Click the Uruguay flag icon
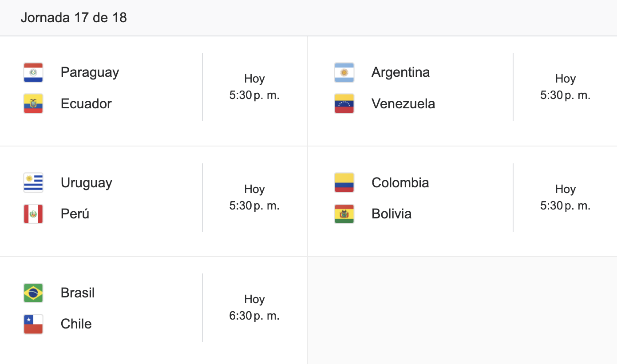The height and width of the screenshot is (364, 617). point(33,182)
